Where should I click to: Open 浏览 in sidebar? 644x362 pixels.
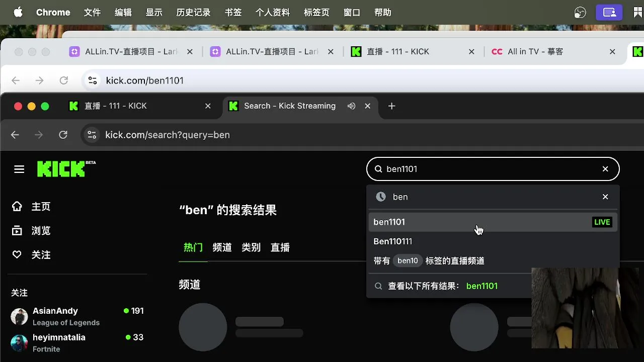(31, 231)
